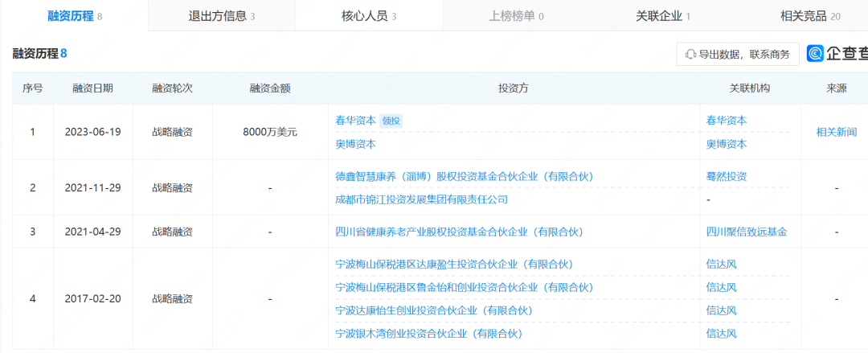Open 蓦然投资 related institution link
This screenshot has height=353, width=868.
click(726, 175)
